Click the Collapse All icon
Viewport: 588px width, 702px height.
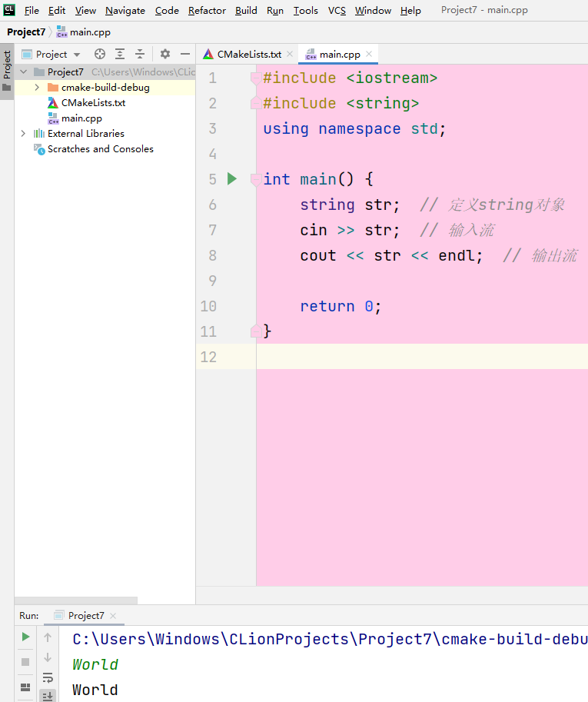point(140,54)
